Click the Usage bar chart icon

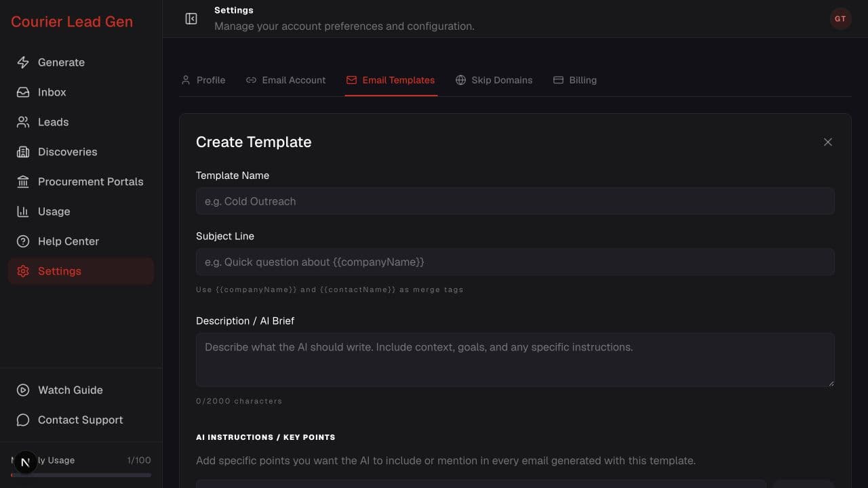tap(23, 211)
